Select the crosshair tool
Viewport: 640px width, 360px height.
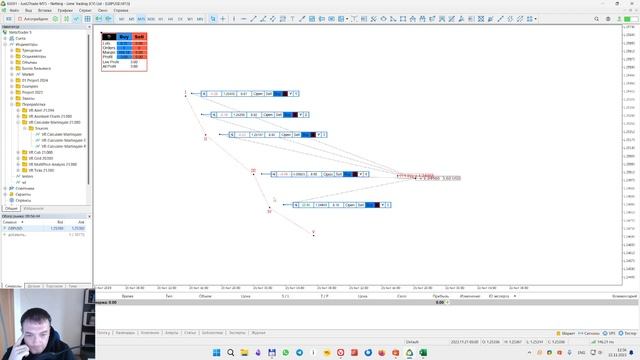point(223,19)
